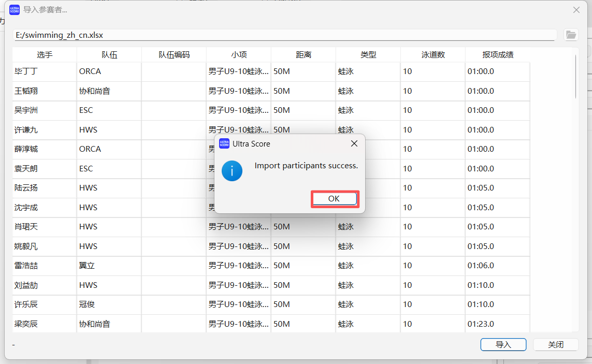The width and height of the screenshot is (592, 364).
Task: Open the folder browse icon next to file path
Action: pyautogui.click(x=571, y=34)
